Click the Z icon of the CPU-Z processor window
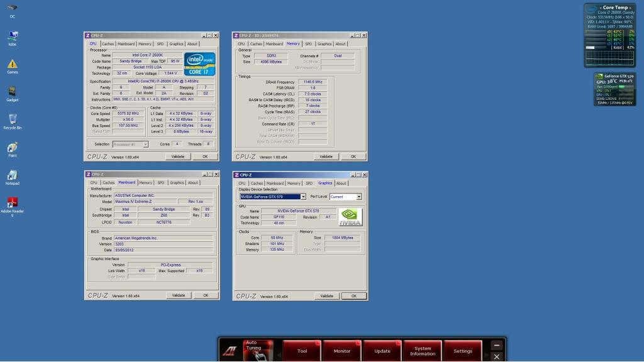The height and width of the screenshot is (362, 644). click(88, 36)
